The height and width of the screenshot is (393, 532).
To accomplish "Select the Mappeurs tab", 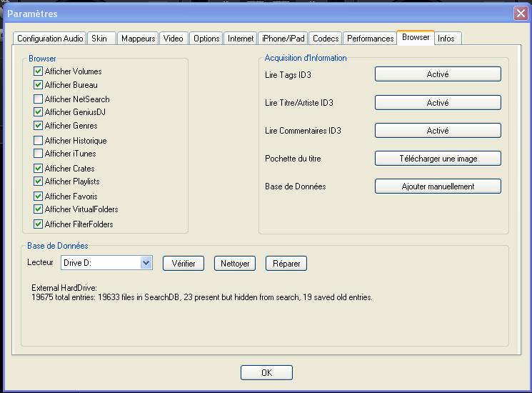I will click(x=138, y=39).
